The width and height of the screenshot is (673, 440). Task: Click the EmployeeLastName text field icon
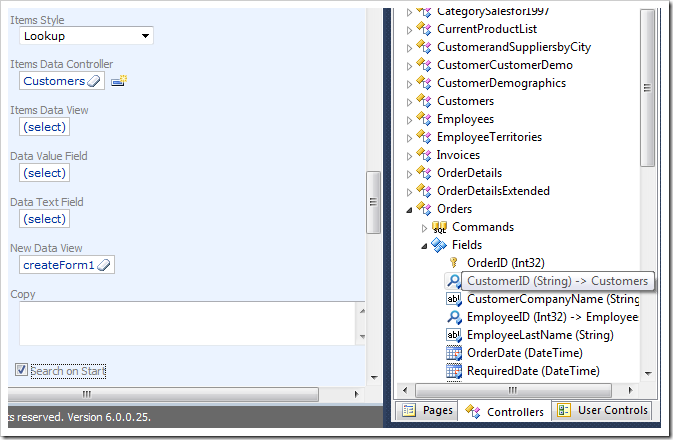pos(454,335)
